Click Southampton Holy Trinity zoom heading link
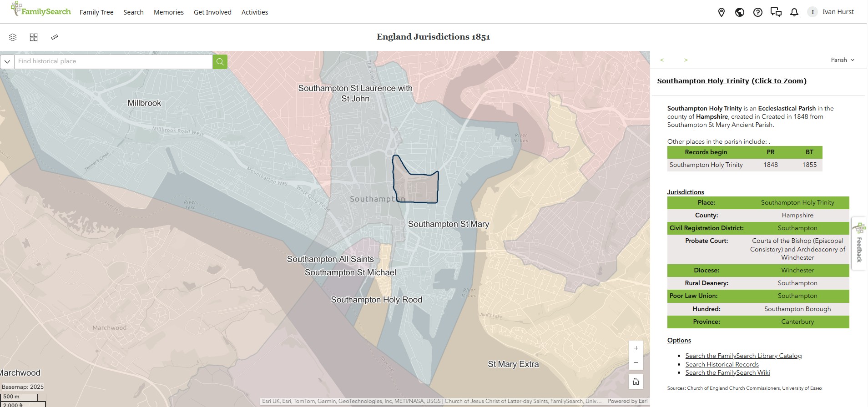This screenshot has height=407, width=868. tap(732, 81)
